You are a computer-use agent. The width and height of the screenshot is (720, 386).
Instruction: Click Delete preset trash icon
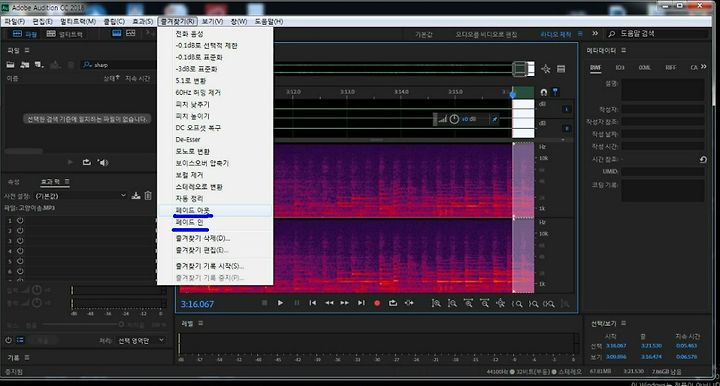click(x=148, y=196)
